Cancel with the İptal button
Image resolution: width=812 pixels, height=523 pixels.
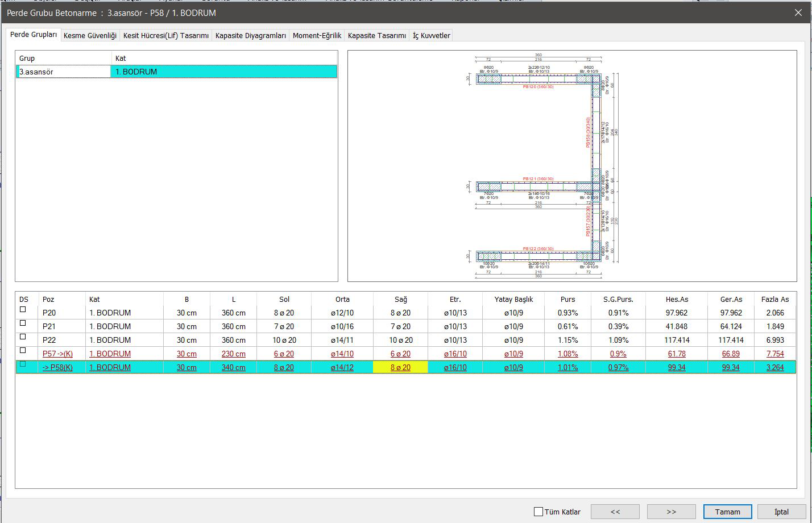(781, 512)
